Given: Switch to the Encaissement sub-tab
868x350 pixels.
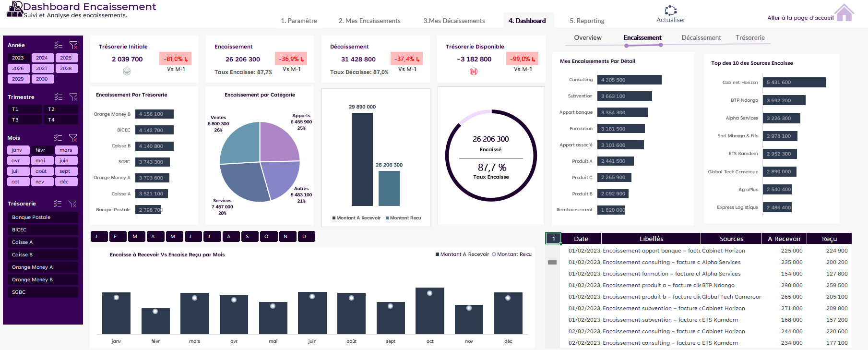Looking at the screenshot, I should tap(642, 37).
